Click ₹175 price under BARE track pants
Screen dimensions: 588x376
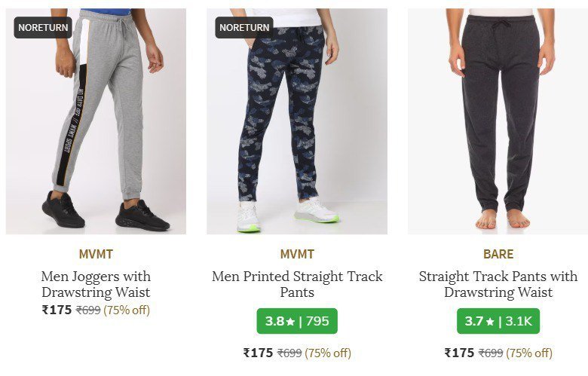(459, 352)
